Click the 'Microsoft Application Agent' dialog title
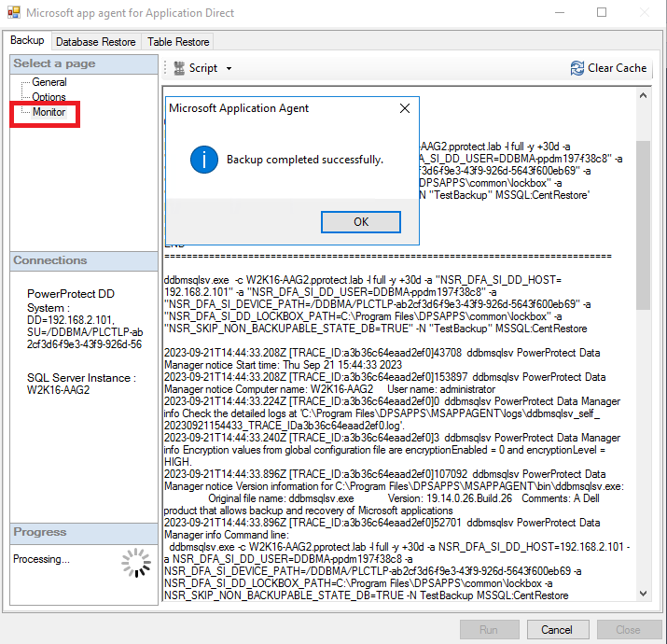The height and width of the screenshot is (644, 667). 239,108
